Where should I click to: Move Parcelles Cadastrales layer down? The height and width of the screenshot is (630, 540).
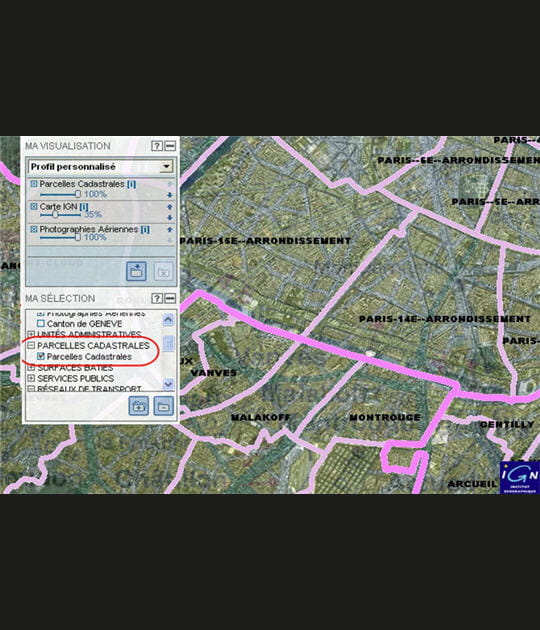(x=170, y=195)
